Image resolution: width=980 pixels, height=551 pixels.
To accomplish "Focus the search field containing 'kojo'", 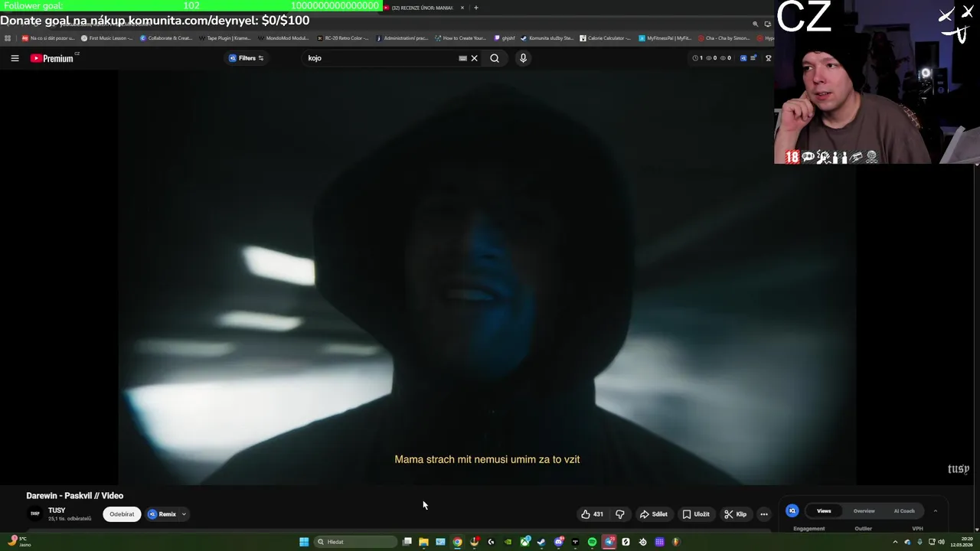I will 381,58.
